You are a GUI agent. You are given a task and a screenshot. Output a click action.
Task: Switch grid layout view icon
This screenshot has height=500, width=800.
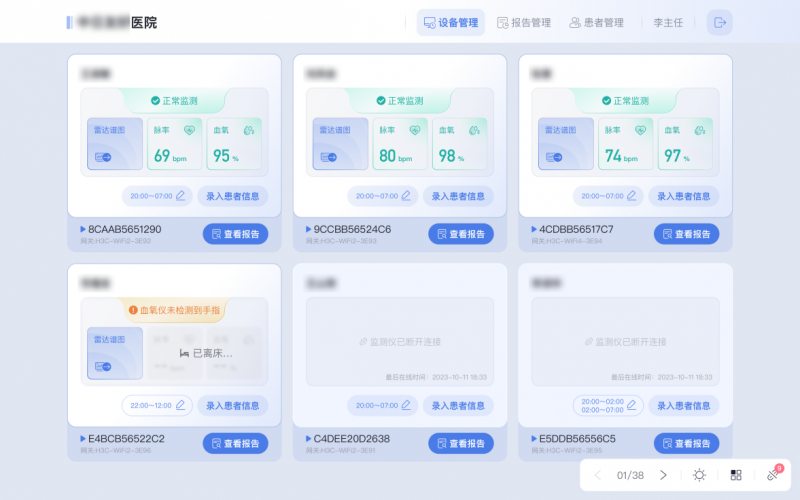[x=736, y=475]
